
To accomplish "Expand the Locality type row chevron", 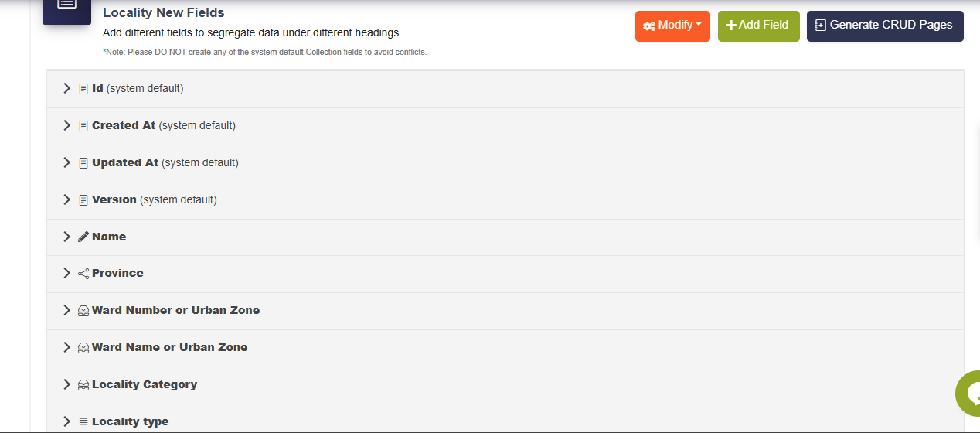I will pos(67,422).
